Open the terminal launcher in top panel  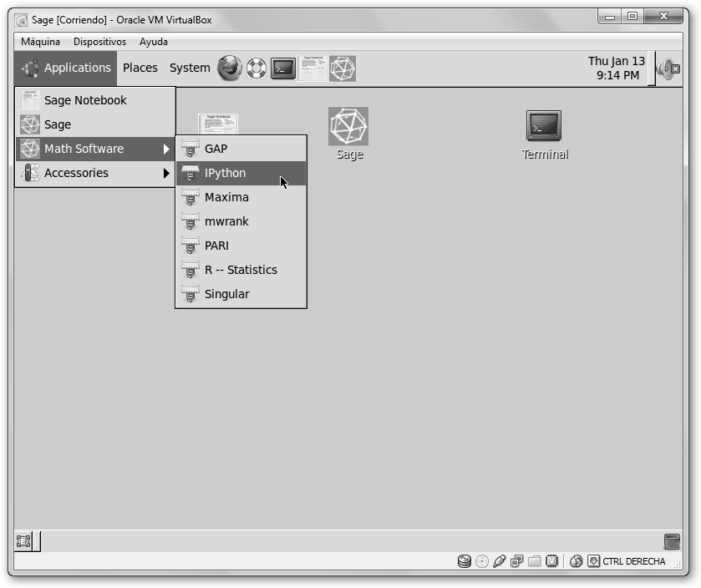[x=283, y=68]
